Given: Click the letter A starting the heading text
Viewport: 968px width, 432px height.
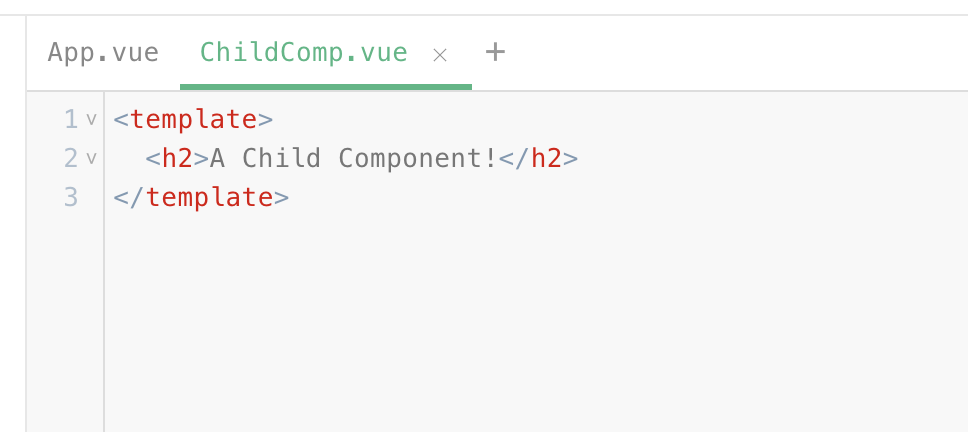Looking at the screenshot, I should (217, 159).
